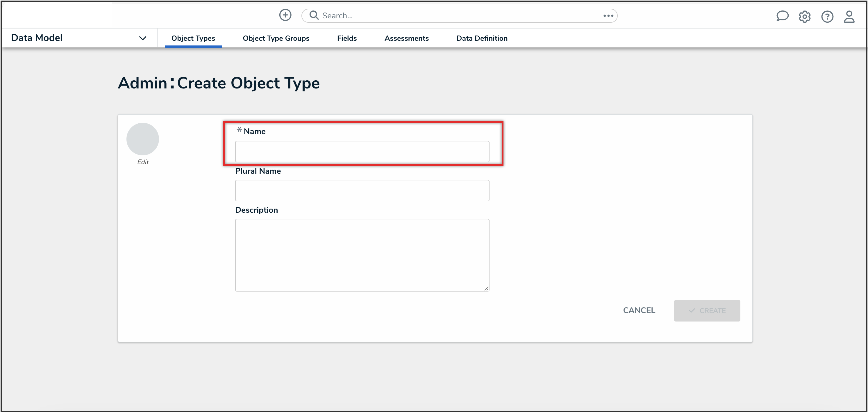
Task: Click the gray object type avatar circle
Action: pyautogui.click(x=142, y=139)
